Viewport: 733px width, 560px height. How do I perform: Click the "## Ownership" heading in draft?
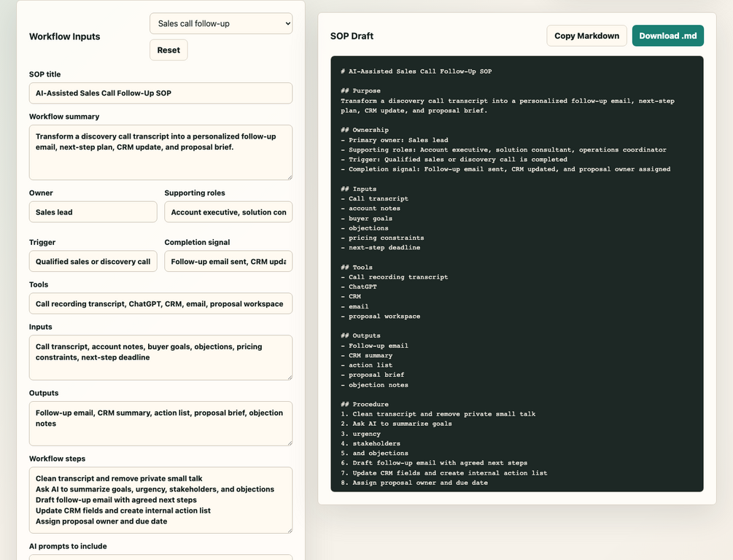(x=365, y=130)
